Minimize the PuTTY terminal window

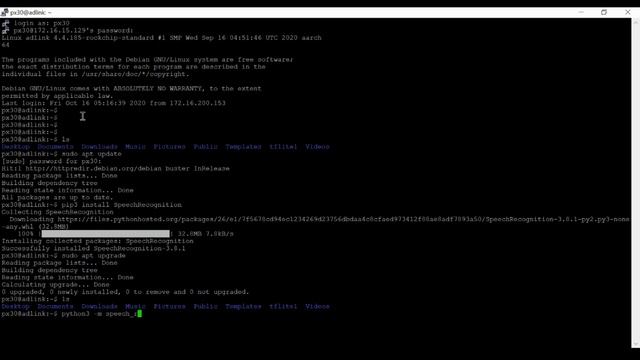(581, 12)
